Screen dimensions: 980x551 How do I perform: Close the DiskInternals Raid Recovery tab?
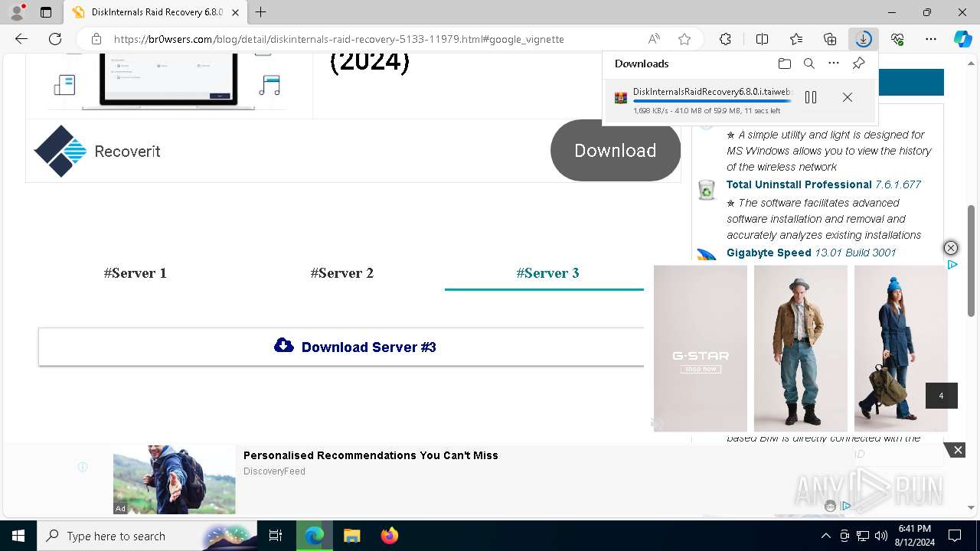[236, 12]
